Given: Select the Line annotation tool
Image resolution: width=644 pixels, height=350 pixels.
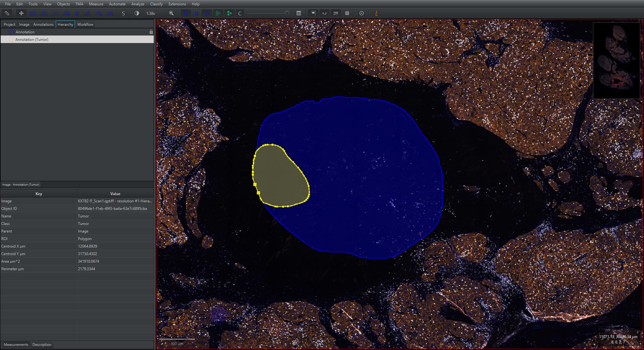Looking at the screenshot, I should point(55,13).
